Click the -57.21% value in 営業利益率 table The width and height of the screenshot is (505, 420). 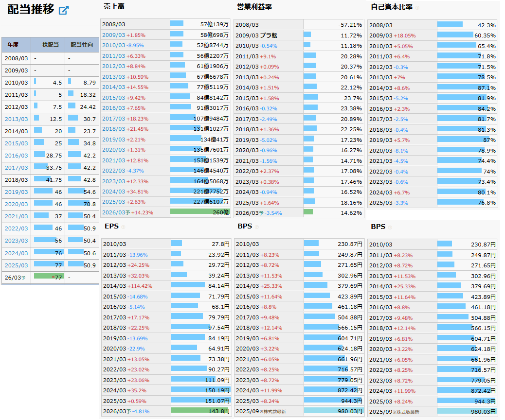pyautogui.click(x=350, y=25)
